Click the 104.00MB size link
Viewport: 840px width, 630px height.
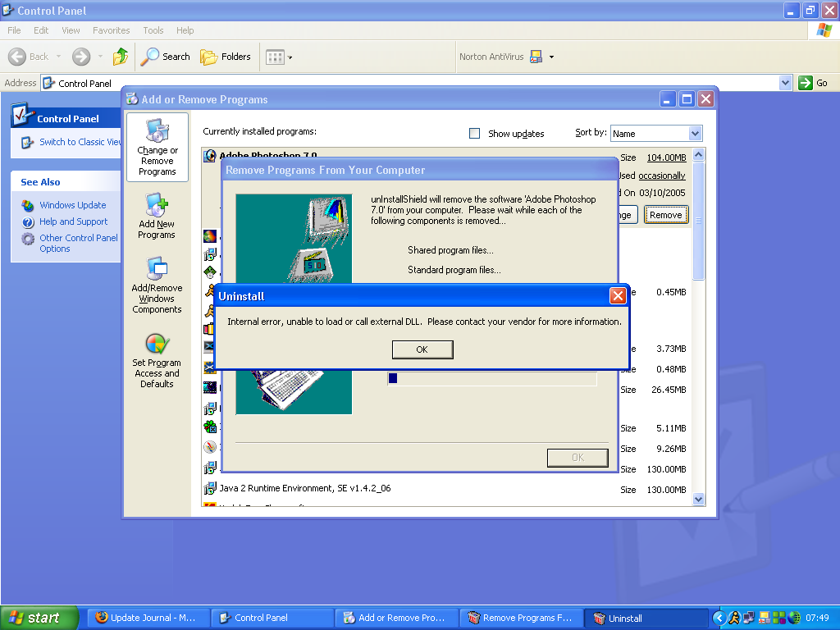(x=666, y=157)
